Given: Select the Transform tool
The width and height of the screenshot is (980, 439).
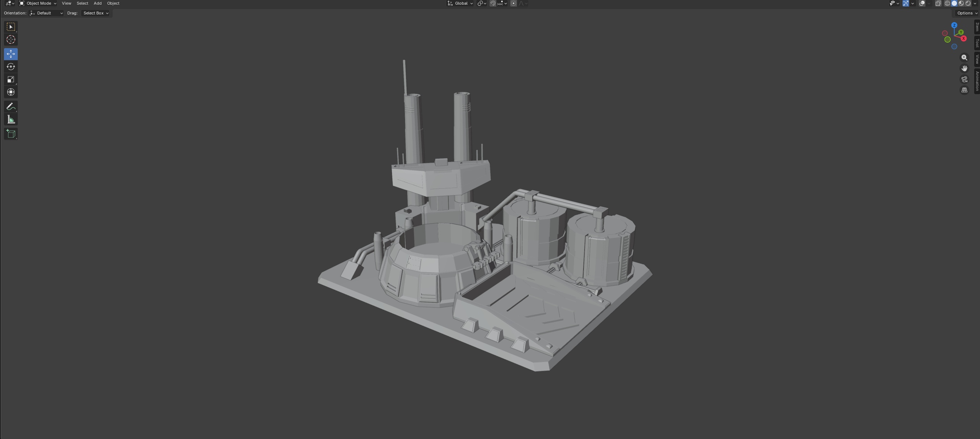Looking at the screenshot, I should coord(11,92).
